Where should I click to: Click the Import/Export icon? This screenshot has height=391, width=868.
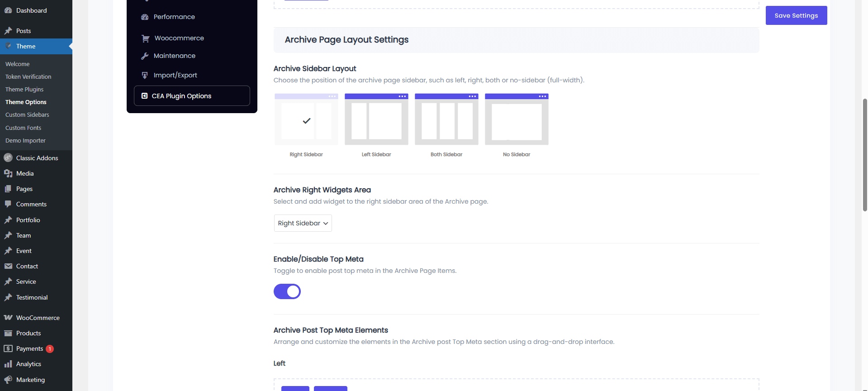145,75
